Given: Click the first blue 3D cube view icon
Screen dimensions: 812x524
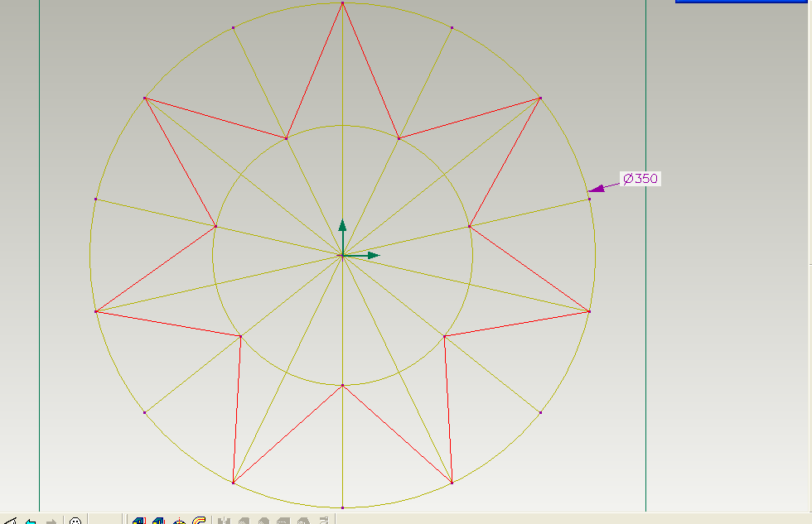Looking at the screenshot, I should point(138,519).
